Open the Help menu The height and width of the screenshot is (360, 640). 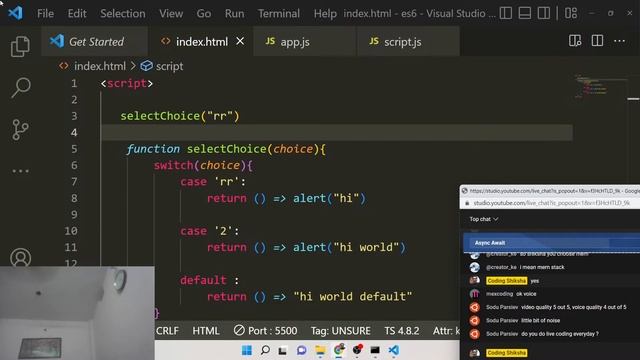[x=325, y=13]
